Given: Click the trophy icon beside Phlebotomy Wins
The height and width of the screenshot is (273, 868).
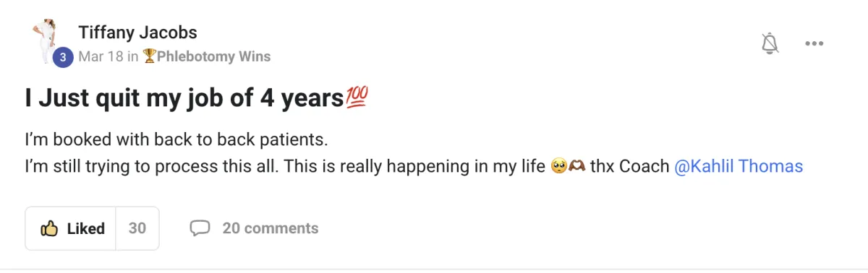Looking at the screenshot, I should point(150,56).
